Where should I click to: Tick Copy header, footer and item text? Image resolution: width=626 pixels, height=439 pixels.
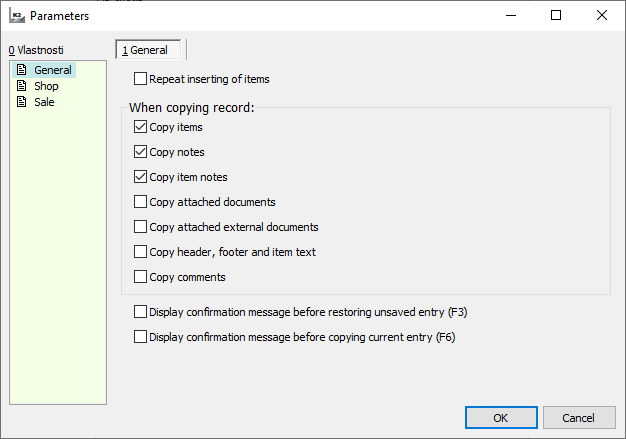click(x=140, y=252)
